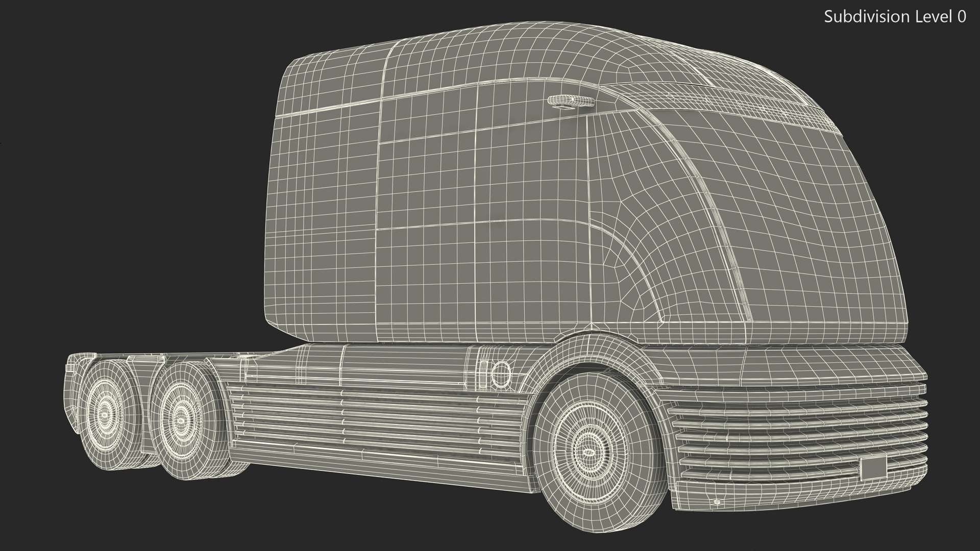Click the side mirror camera on cab
Screen dimensions: 980x551
point(571,101)
